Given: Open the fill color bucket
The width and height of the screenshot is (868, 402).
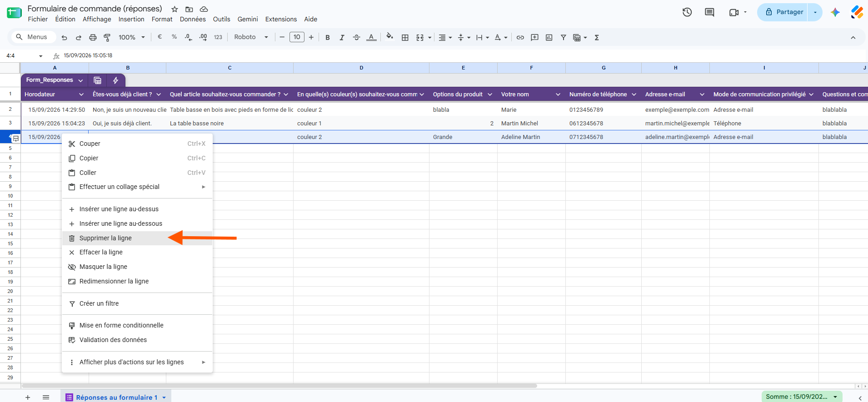Looking at the screenshot, I should [x=389, y=37].
